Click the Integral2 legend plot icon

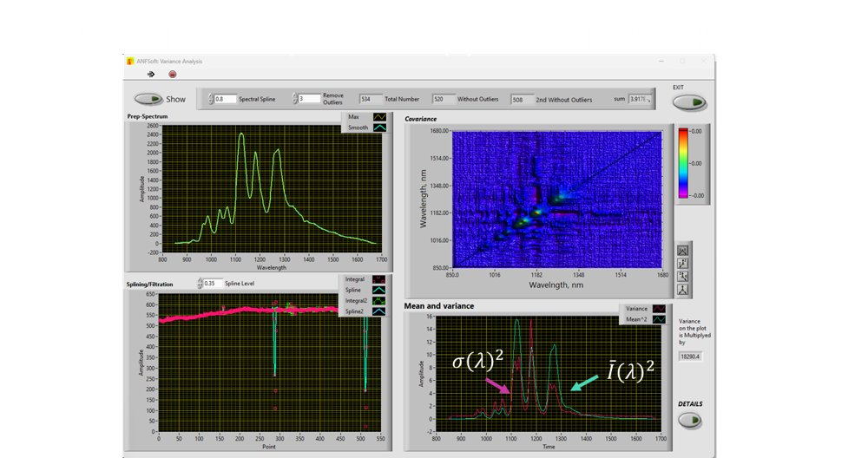click(x=378, y=301)
